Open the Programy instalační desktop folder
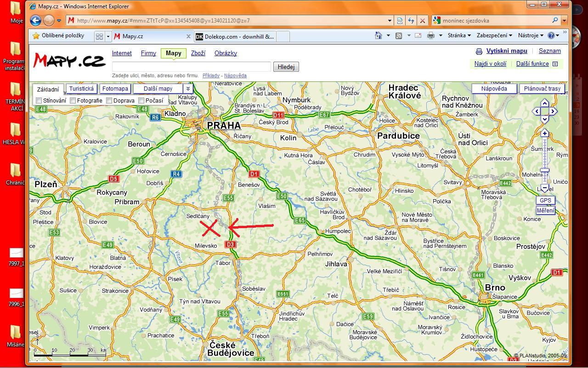Screen dimensions: 588x368 click(15, 55)
